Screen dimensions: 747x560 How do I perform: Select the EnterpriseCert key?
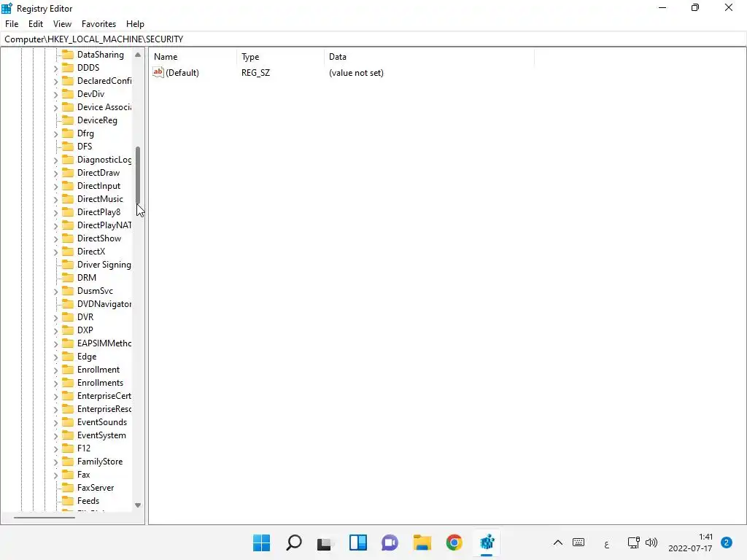pos(104,396)
